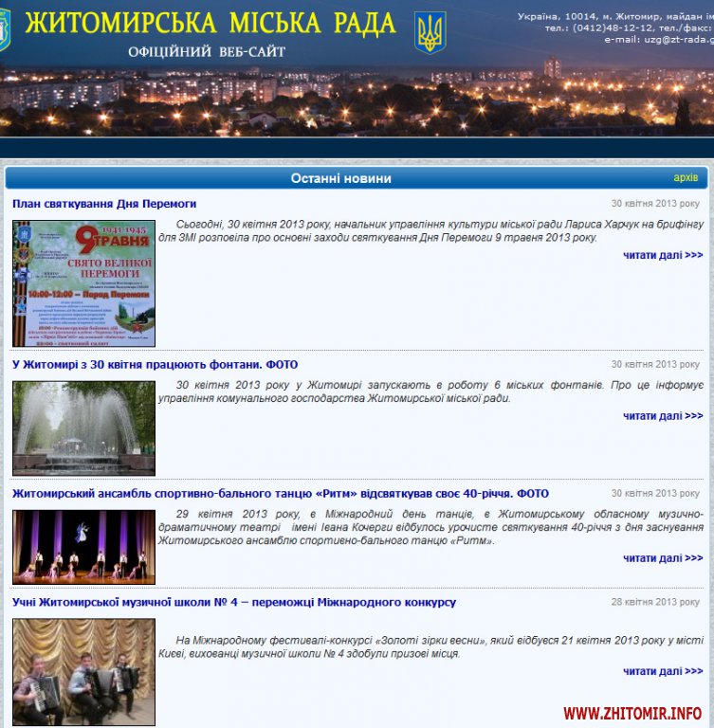
Task: Click «читати далі» under the music school article
Action: 663,671
